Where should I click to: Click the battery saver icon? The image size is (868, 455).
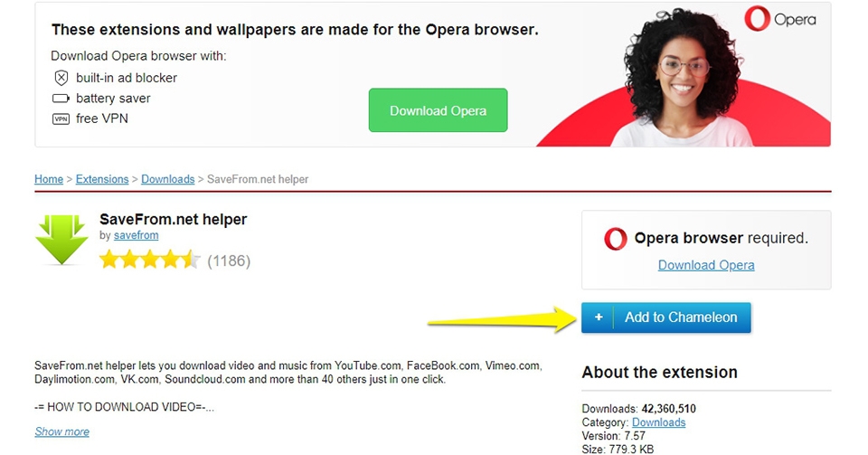[61, 99]
